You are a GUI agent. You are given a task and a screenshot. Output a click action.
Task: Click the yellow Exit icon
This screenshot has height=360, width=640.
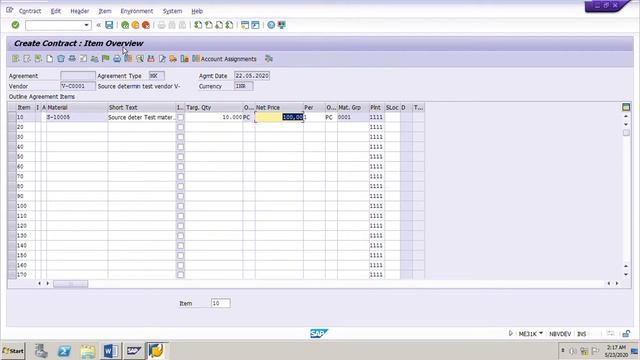point(135,25)
